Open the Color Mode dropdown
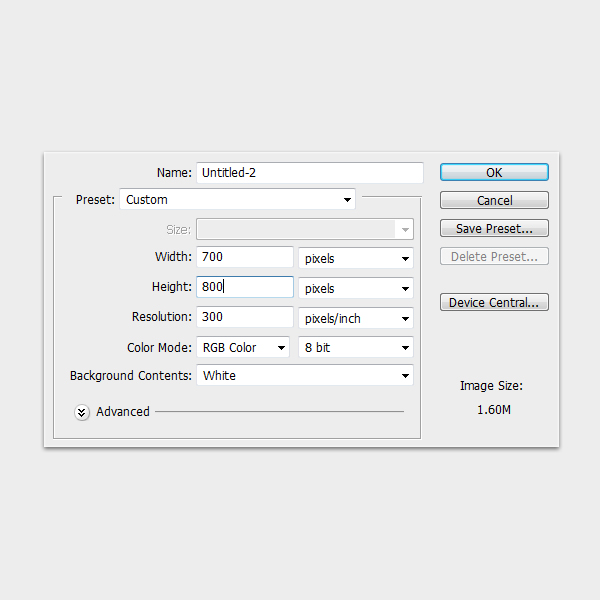 coord(243,348)
